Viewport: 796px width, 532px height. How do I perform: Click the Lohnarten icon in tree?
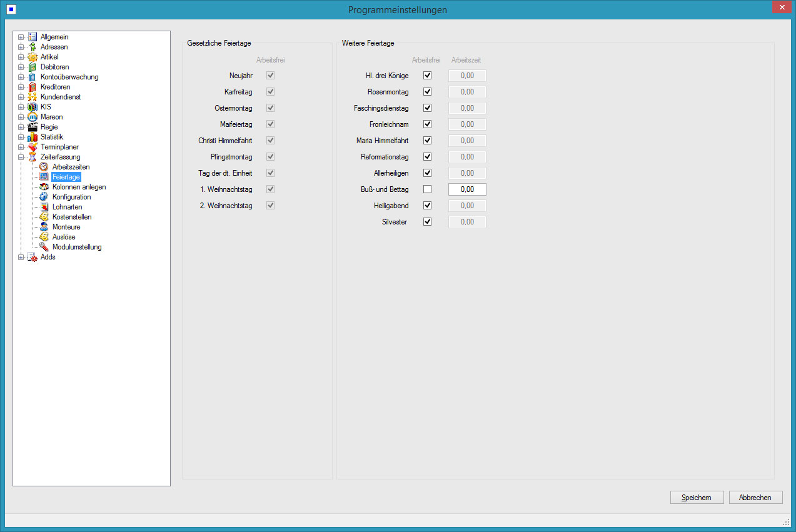tap(44, 207)
